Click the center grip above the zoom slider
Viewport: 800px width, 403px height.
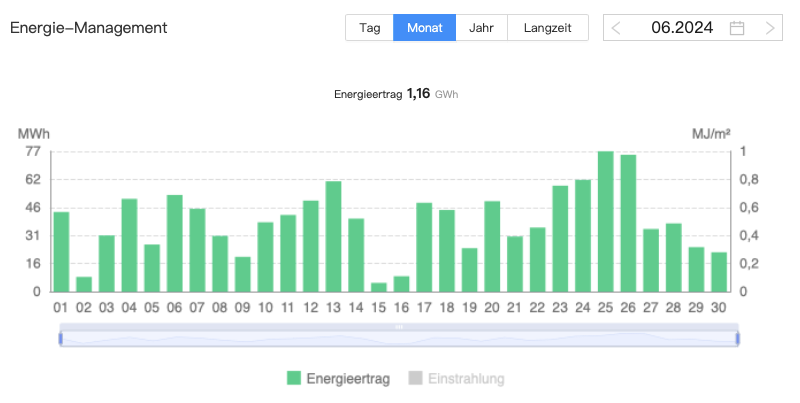(399, 327)
